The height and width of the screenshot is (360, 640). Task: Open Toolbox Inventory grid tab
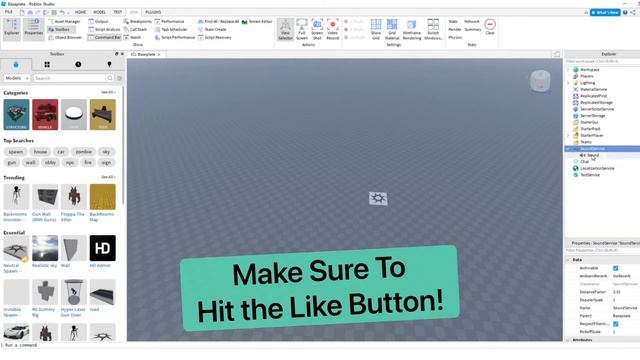pos(47,64)
